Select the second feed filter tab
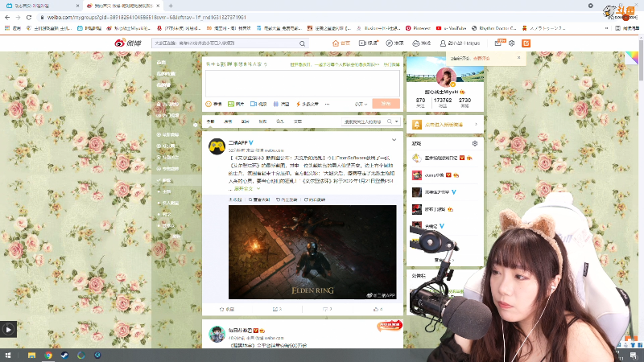644x362 pixels. 228,121
